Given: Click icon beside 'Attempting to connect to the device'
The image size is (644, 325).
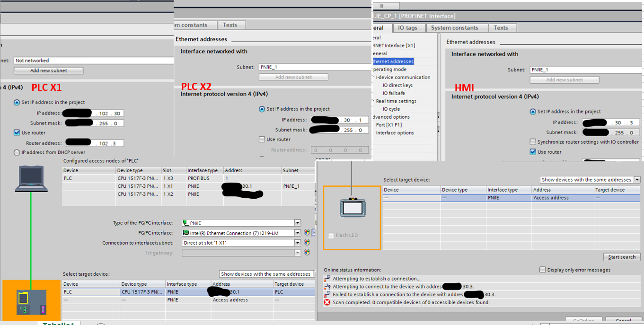Looking at the screenshot, I should click(327, 287).
